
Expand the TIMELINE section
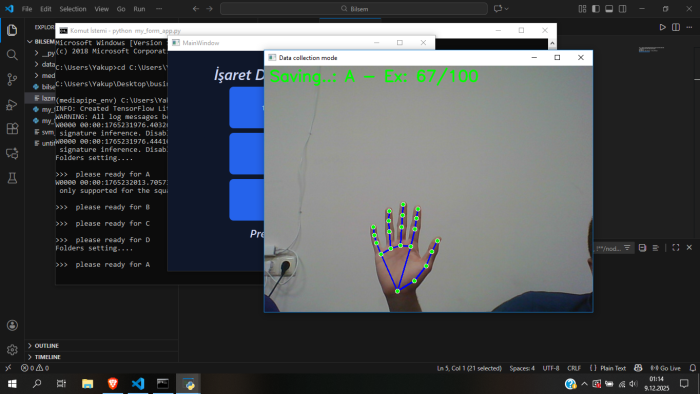point(47,357)
